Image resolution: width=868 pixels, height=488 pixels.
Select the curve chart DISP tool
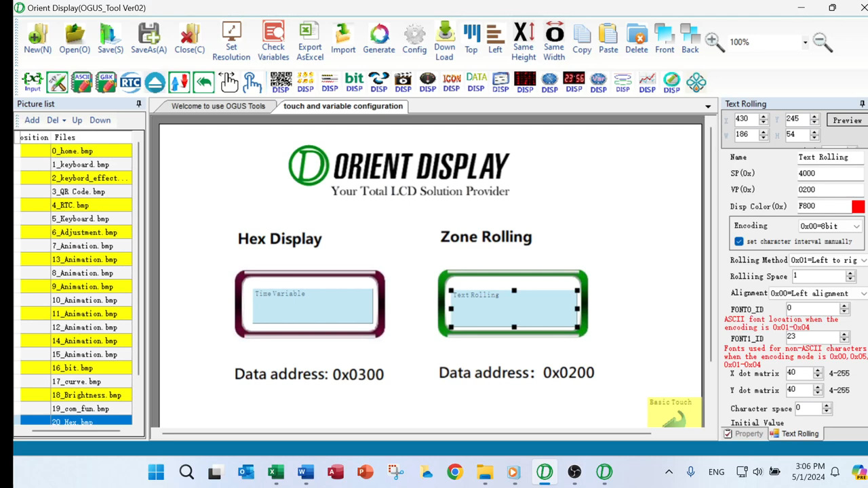click(647, 82)
